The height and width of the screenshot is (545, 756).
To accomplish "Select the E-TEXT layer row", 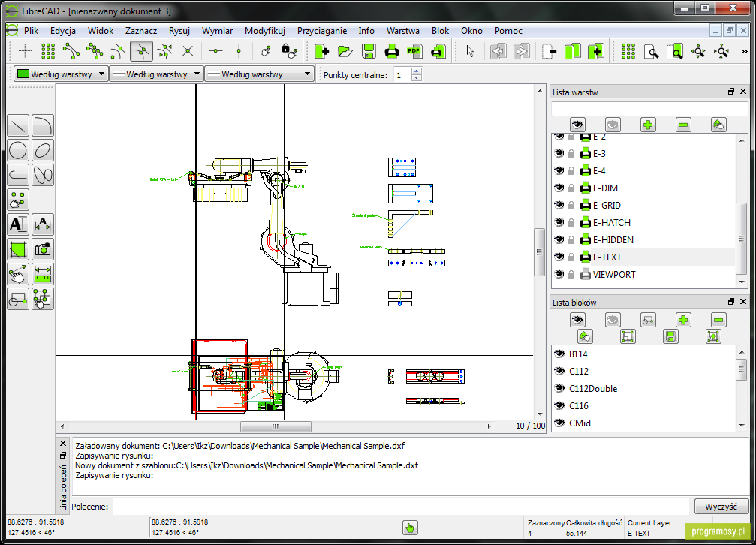I will 643,257.
